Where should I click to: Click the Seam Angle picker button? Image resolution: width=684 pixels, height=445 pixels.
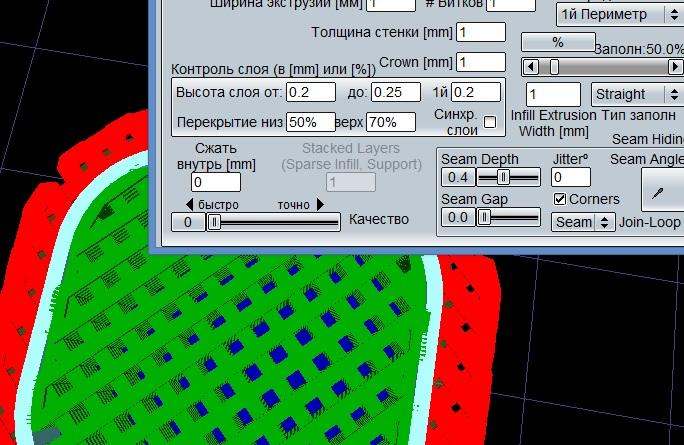(662, 190)
